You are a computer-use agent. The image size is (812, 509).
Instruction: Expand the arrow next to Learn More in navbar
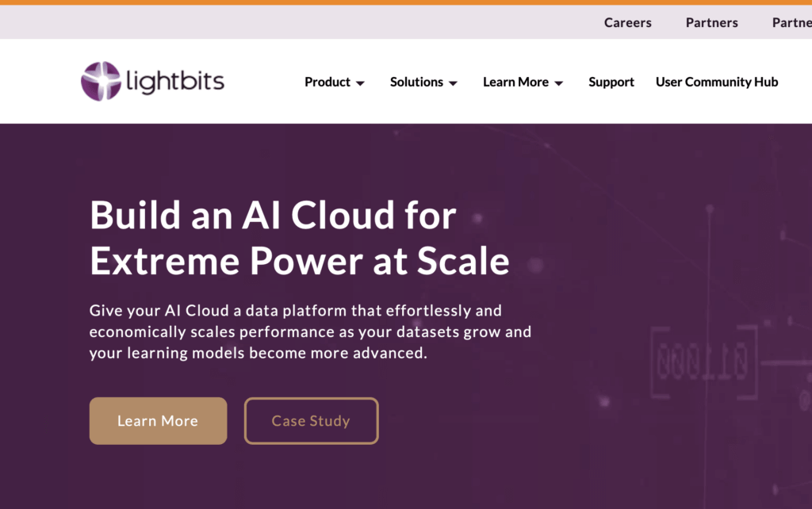coord(558,83)
